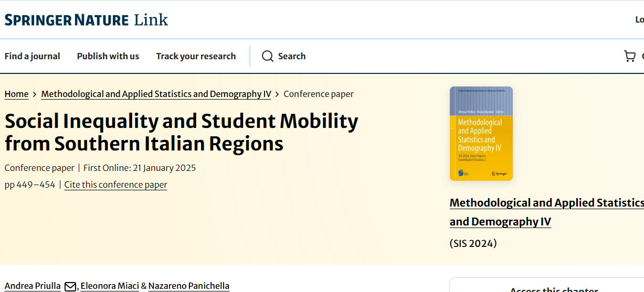644x292 pixels.
Task: Open author Eleonora Miaci link
Action: [x=110, y=286]
